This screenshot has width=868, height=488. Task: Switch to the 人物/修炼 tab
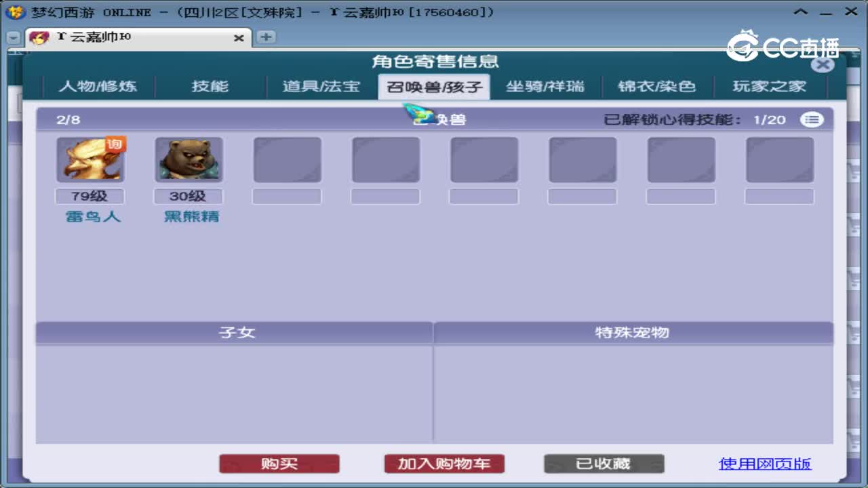point(98,87)
